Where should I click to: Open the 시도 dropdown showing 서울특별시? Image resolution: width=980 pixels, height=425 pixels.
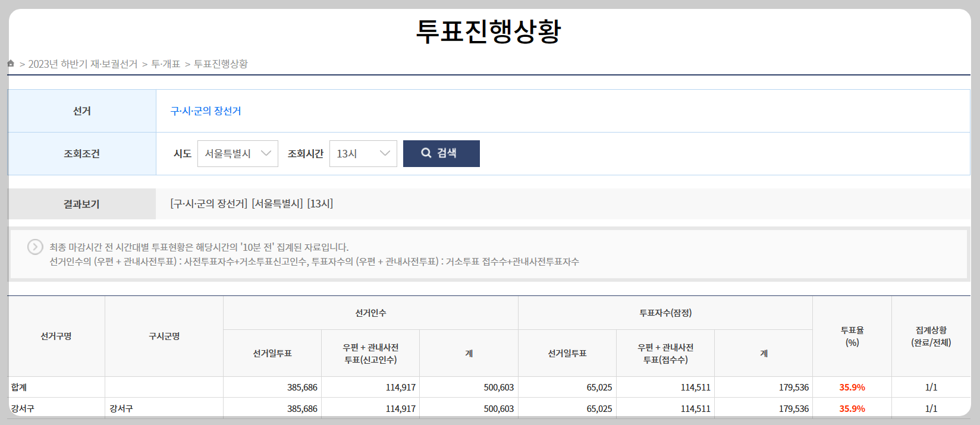point(238,153)
